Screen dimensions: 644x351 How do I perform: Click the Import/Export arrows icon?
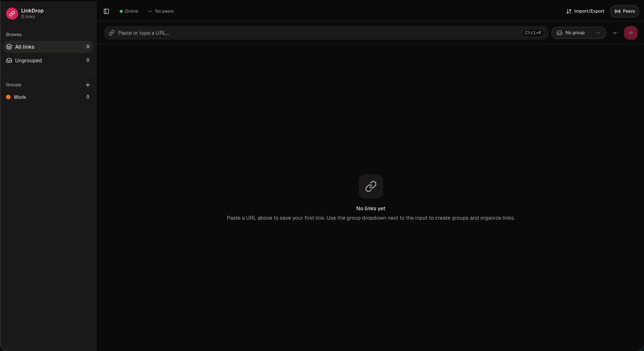point(569,11)
